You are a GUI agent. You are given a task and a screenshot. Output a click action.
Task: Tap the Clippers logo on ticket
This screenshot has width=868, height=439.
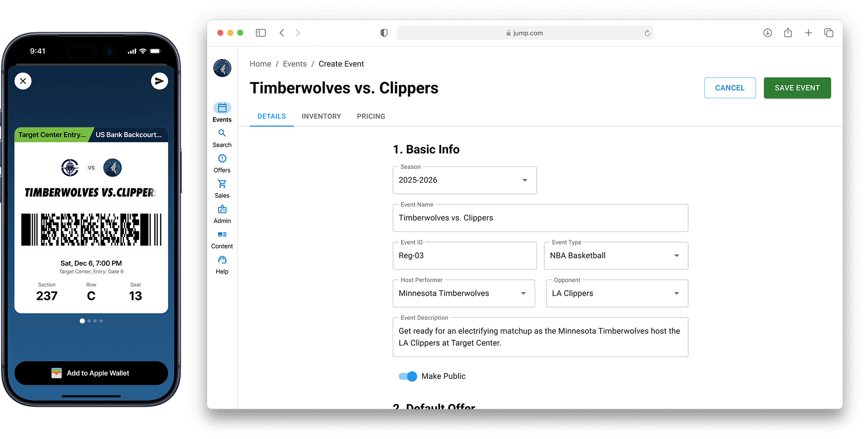click(70, 167)
